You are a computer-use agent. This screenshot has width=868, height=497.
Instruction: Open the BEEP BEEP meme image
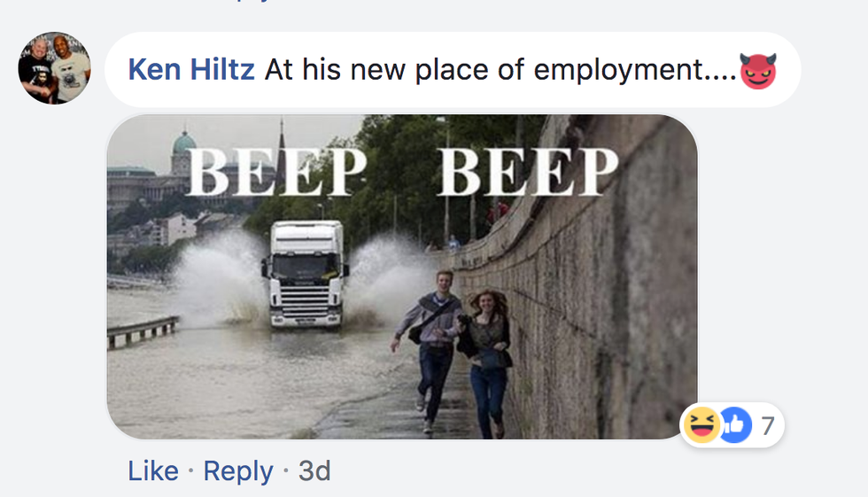click(402, 276)
